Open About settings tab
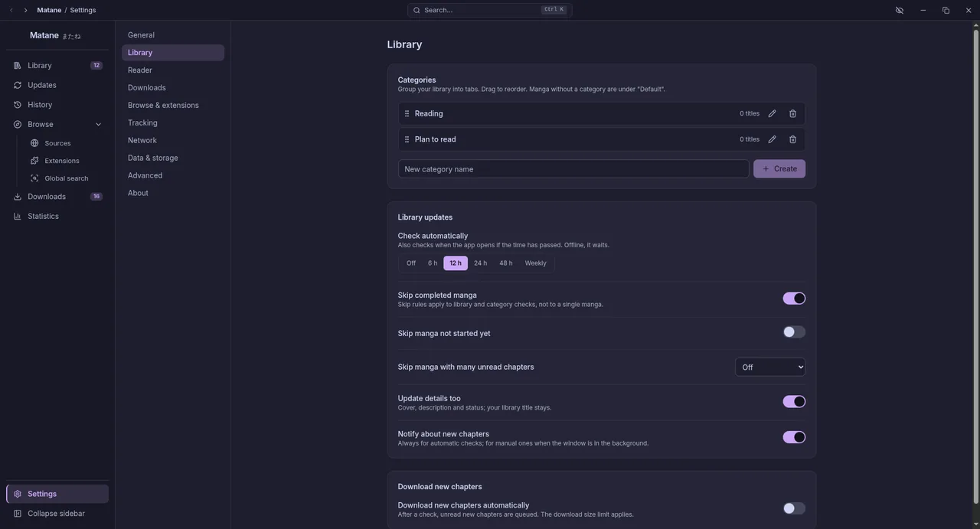980x529 pixels. [x=173, y=194]
